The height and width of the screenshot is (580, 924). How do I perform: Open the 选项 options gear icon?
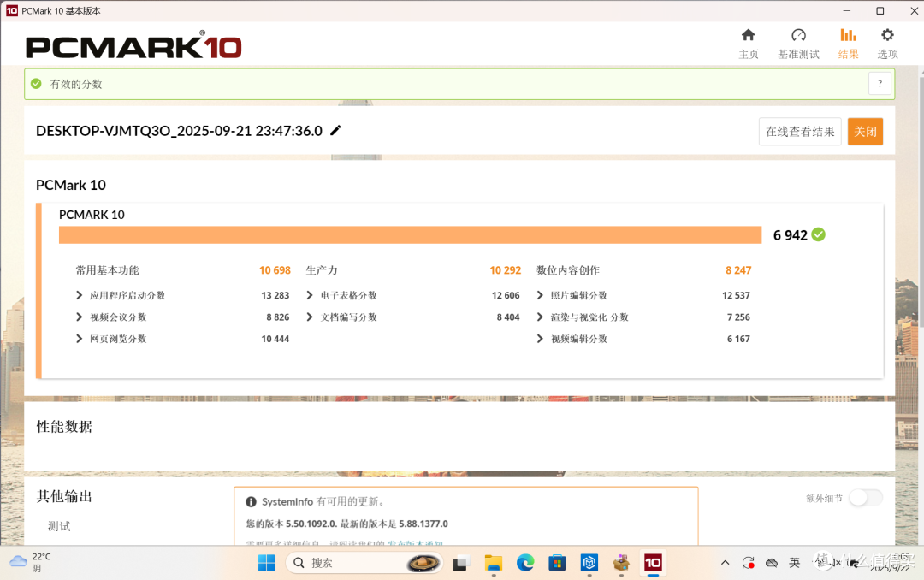click(887, 35)
